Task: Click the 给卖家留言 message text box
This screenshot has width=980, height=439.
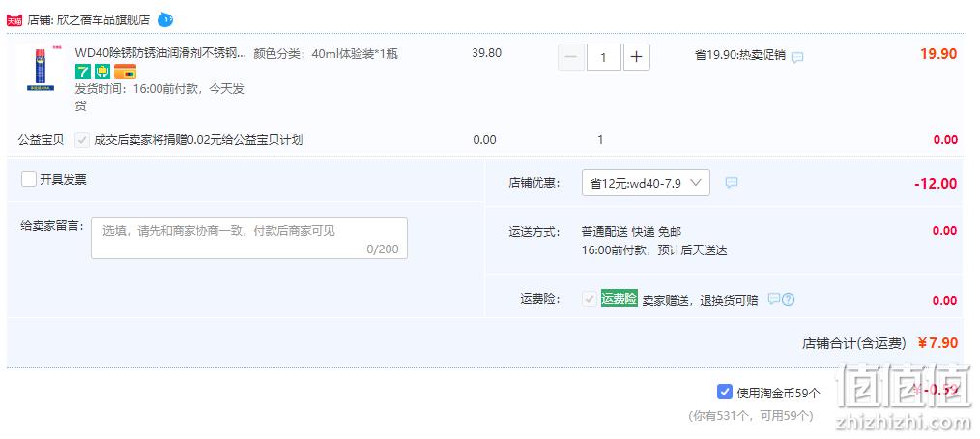Action: click(x=249, y=238)
